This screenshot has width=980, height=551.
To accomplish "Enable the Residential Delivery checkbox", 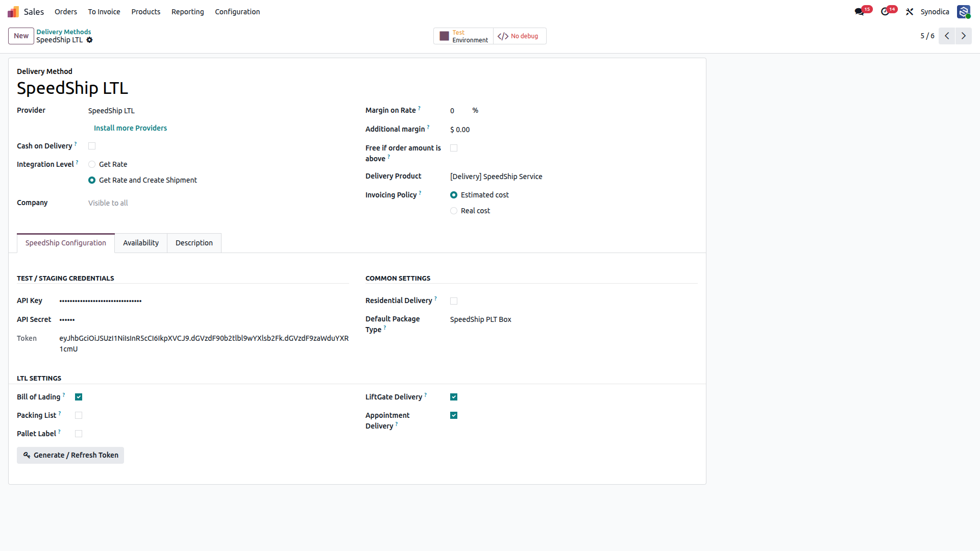I will [454, 301].
